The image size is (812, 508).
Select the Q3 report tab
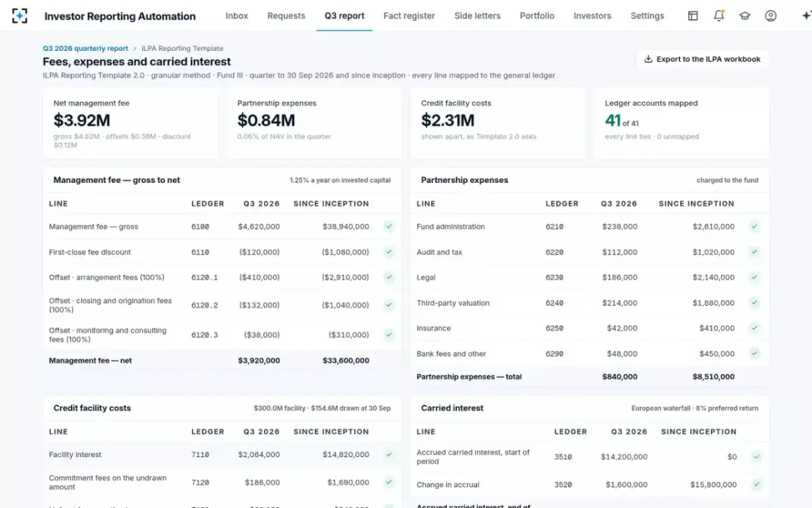pos(344,16)
